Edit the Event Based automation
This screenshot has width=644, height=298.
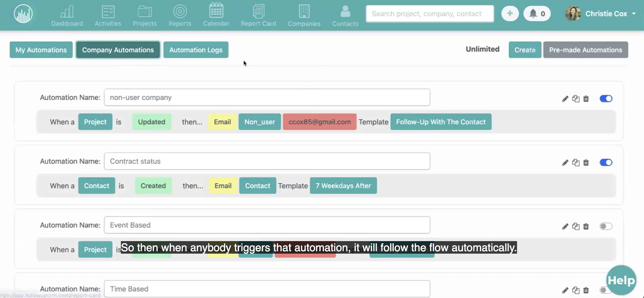click(565, 227)
